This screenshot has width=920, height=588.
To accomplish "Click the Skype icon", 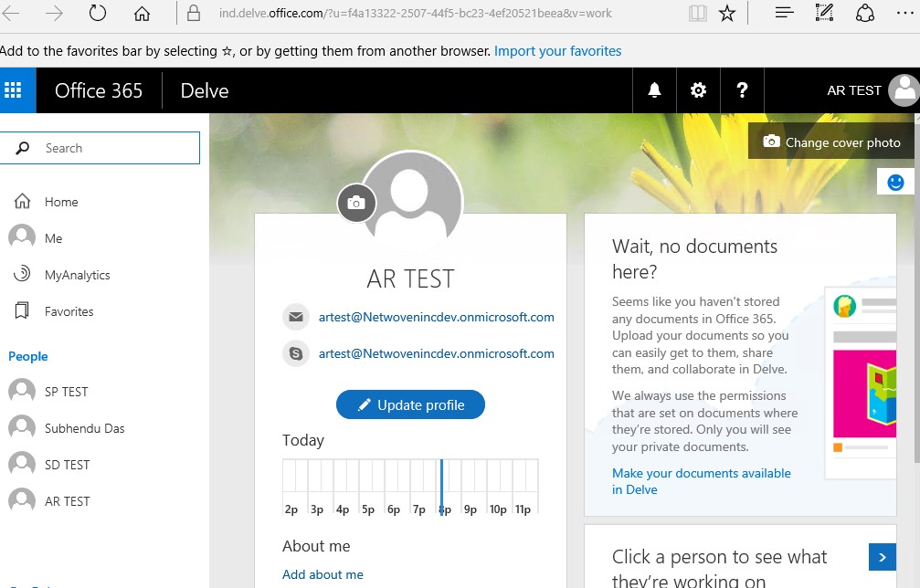I will pos(296,353).
